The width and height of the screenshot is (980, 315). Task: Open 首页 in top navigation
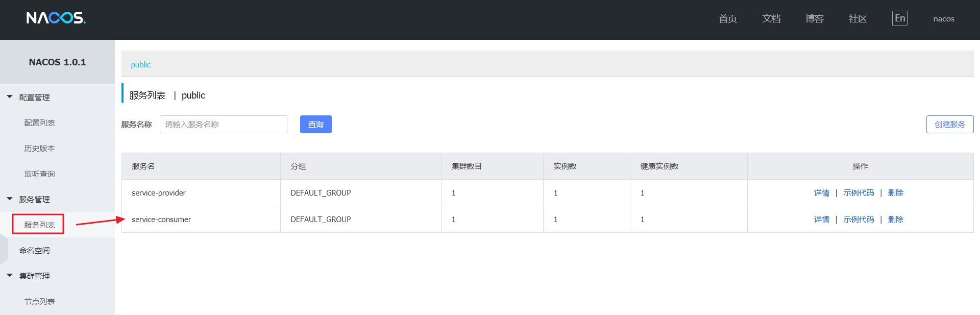(x=728, y=19)
